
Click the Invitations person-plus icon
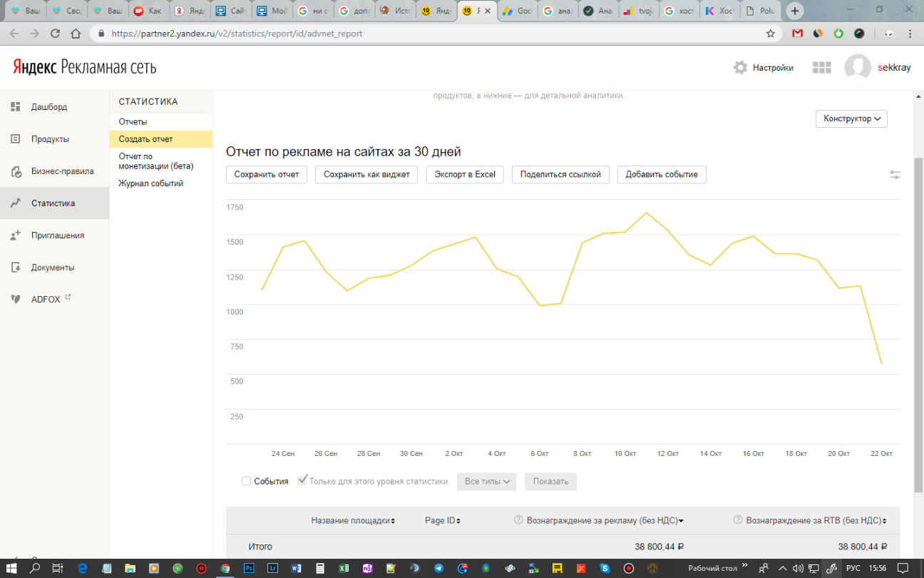pyautogui.click(x=15, y=235)
